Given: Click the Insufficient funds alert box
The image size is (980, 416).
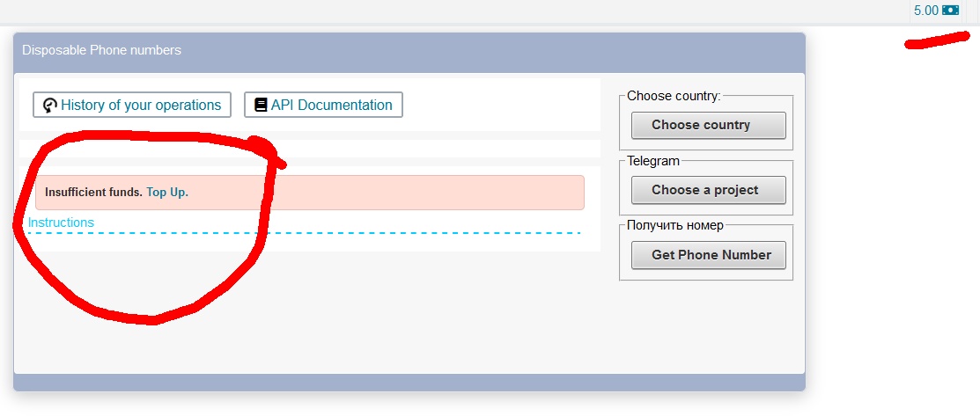Looking at the screenshot, I should click(309, 193).
